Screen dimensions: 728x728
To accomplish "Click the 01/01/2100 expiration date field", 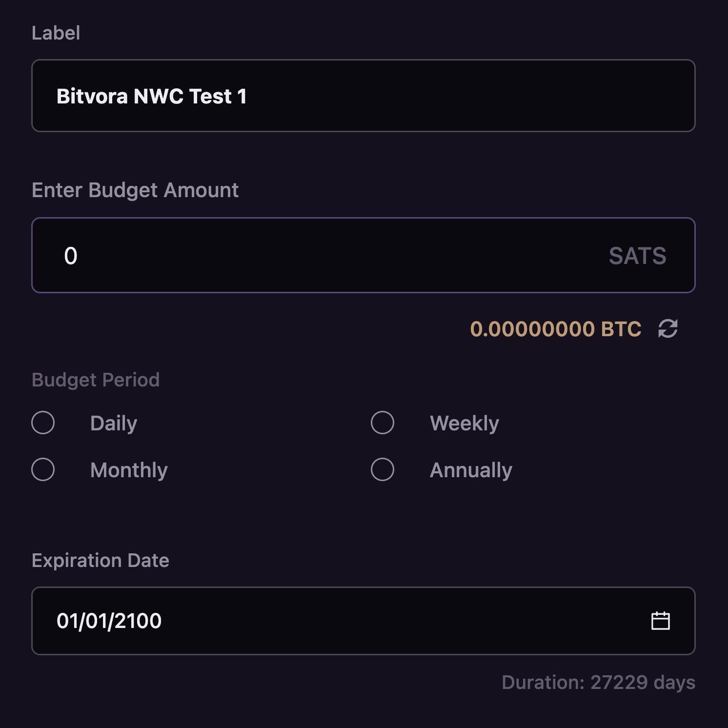I will pyautogui.click(x=364, y=621).
